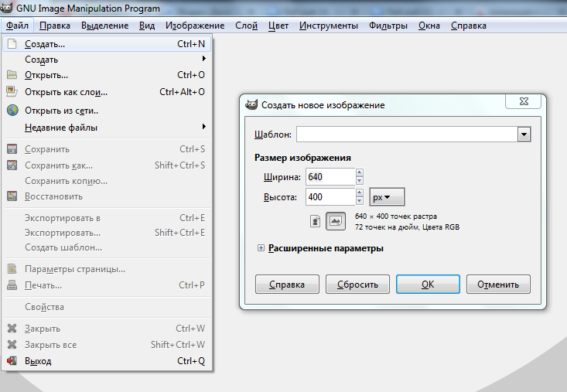The image size is (567, 392).
Task: Open the Создать submenu arrow
Action: pyautogui.click(x=204, y=59)
